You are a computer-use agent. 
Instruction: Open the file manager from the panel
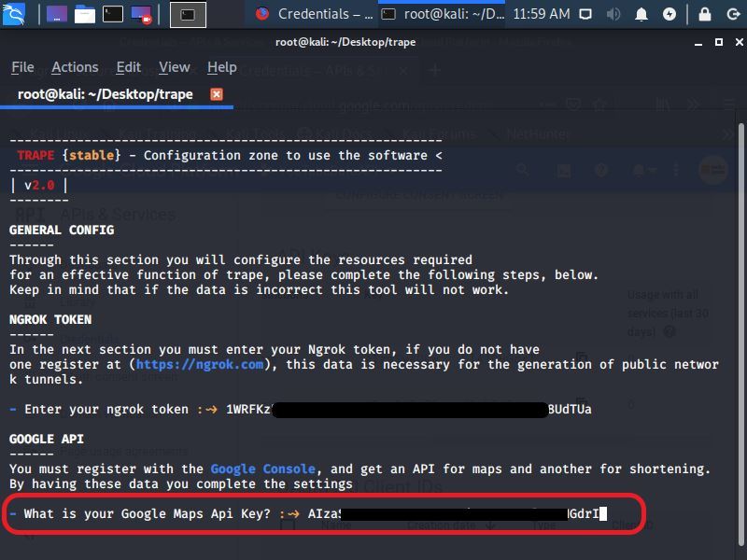85,15
